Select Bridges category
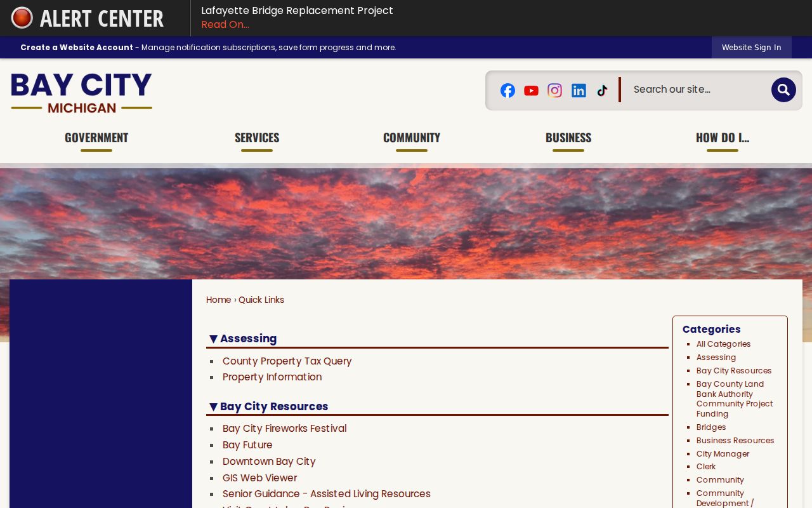 (x=711, y=427)
